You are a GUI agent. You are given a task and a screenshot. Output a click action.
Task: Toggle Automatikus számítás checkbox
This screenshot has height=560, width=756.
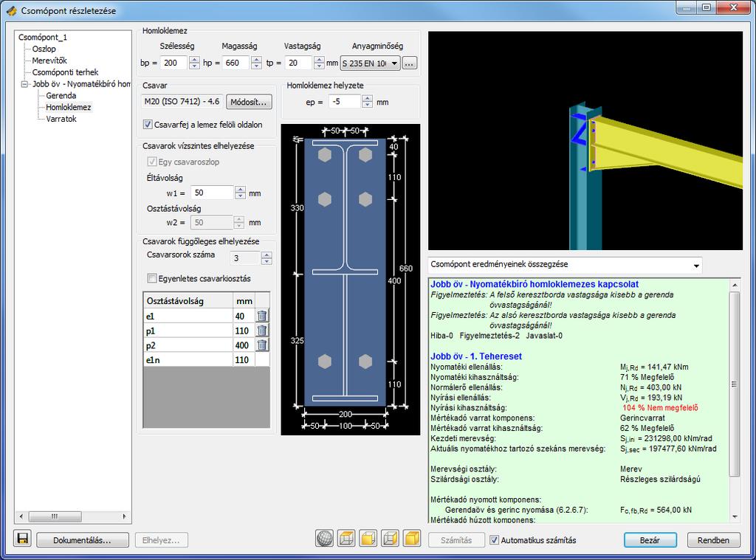494,540
